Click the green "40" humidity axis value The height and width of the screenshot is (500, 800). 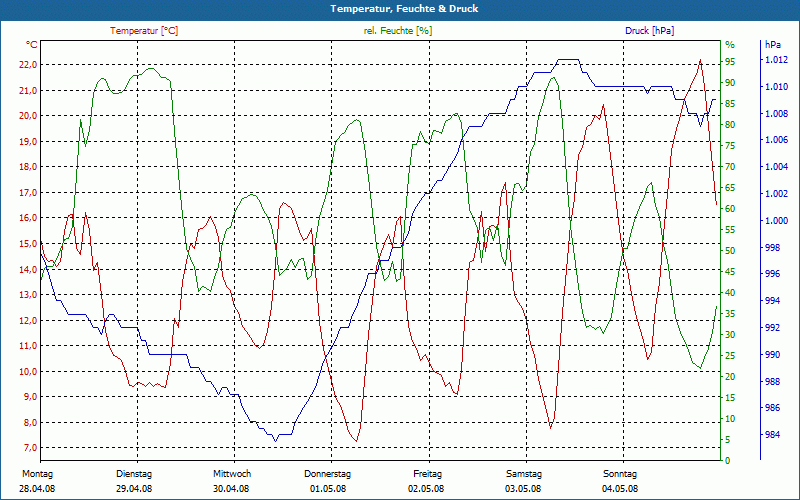730,293
